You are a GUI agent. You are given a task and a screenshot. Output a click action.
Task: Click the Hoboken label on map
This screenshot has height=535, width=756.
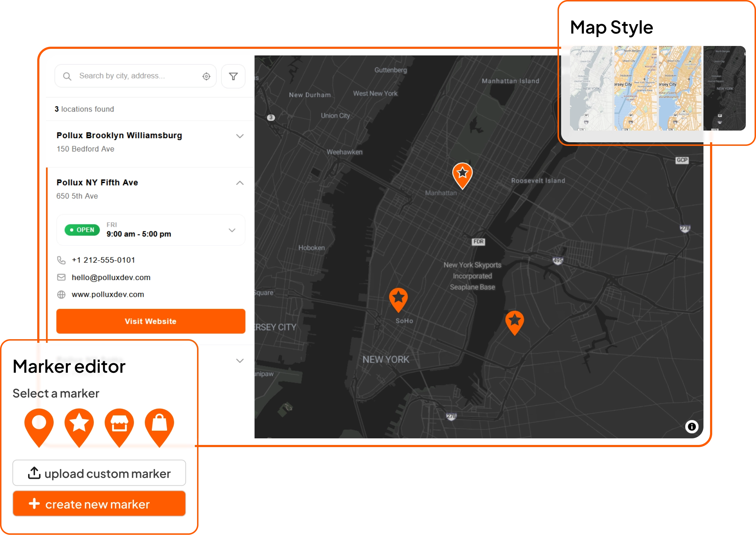[312, 248]
